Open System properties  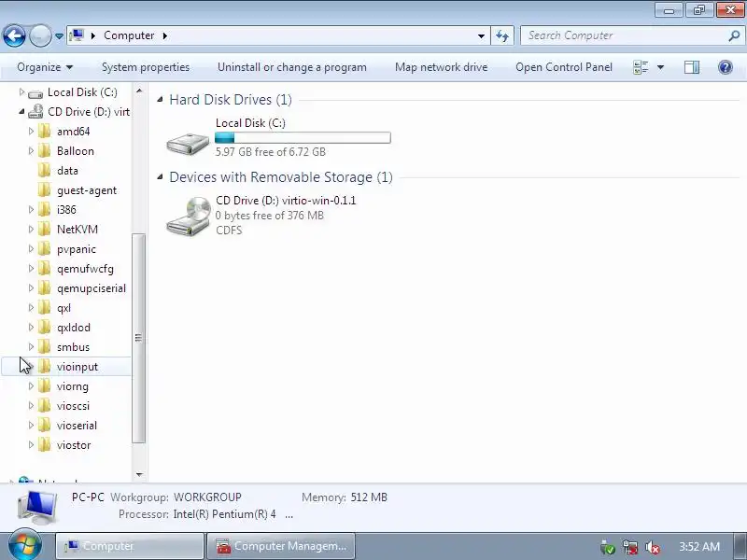[x=146, y=67]
